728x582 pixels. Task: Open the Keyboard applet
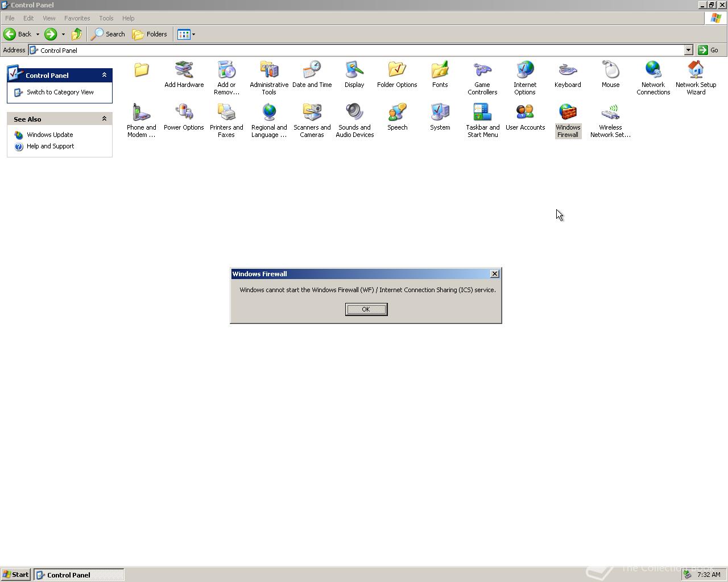click(x=568, y=75)
